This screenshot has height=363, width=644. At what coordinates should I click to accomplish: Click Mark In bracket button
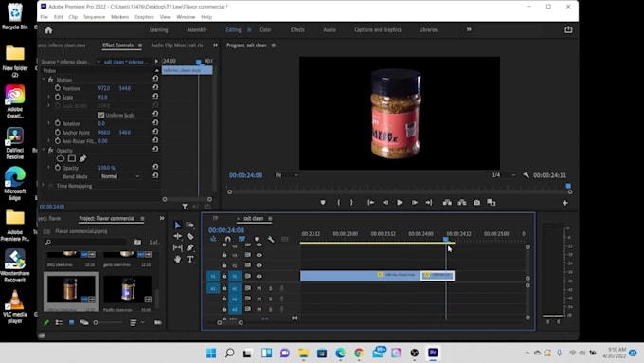[338, 202]
